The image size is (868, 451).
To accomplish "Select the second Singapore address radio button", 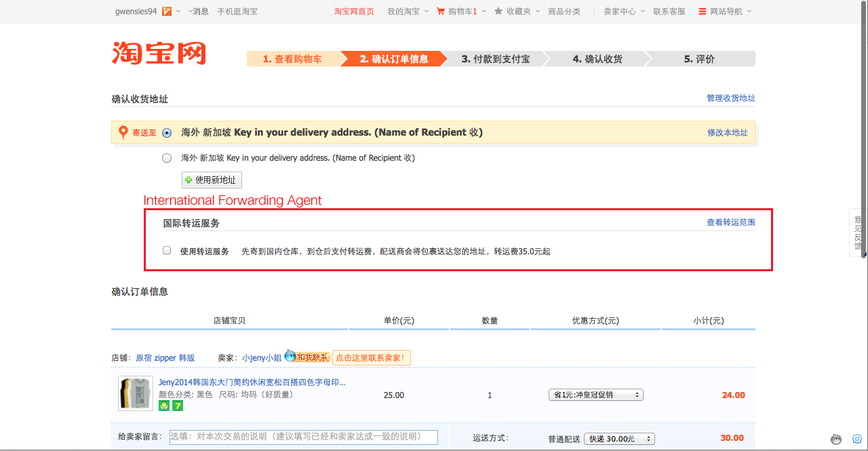I will point(167,158).
